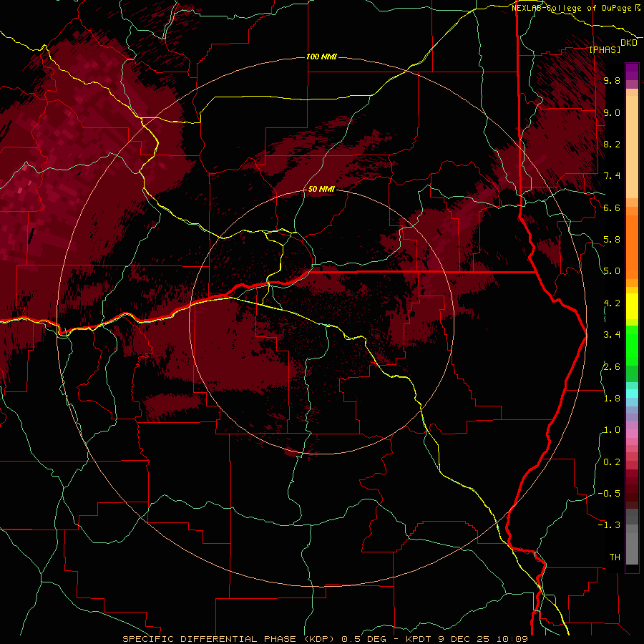This screenshot has height=644, width=644.
Task: Click the "KPDT 9 DEC 25 10:09" timestamp text
Action: 467,639
